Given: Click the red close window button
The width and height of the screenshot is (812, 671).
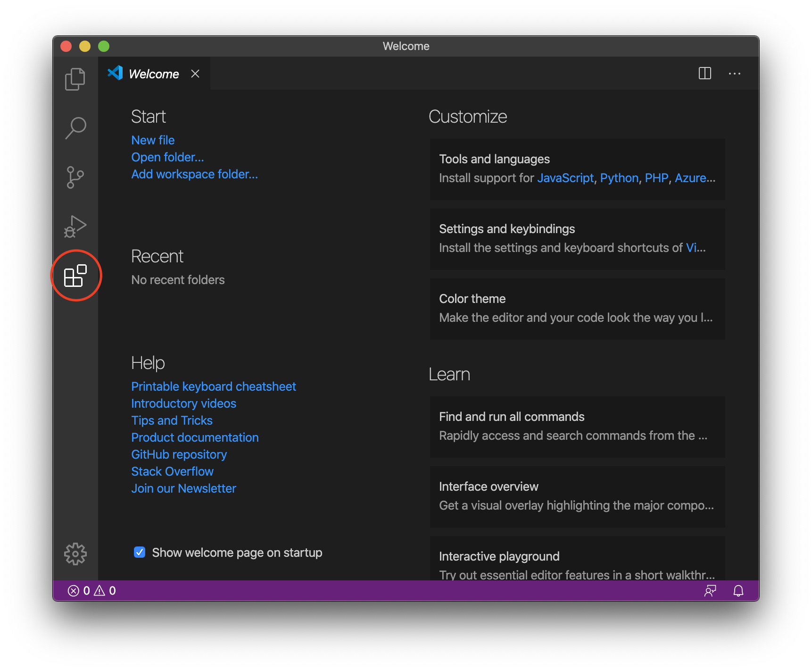Looking at the screenshot, I should pos(66,46).
